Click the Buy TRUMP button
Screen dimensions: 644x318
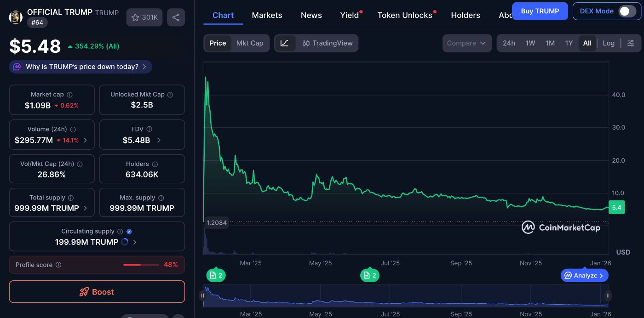point(540,11)
